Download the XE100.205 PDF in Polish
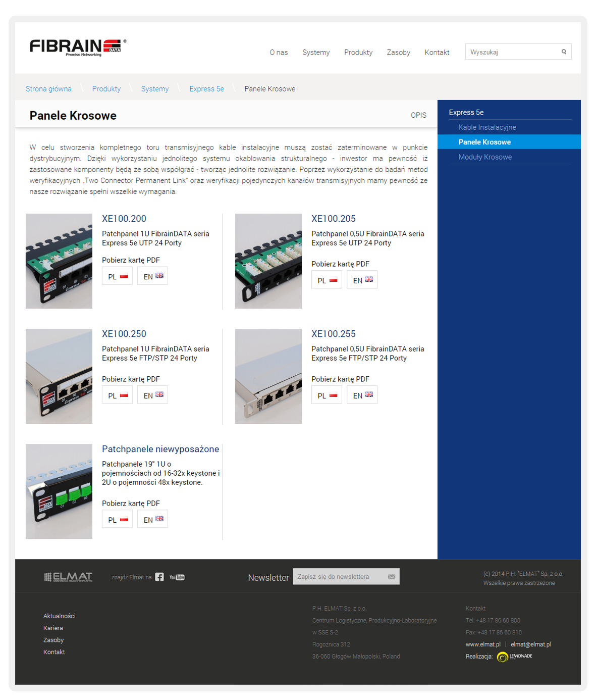This screenshot has height=700, width=596. (327, 280)
